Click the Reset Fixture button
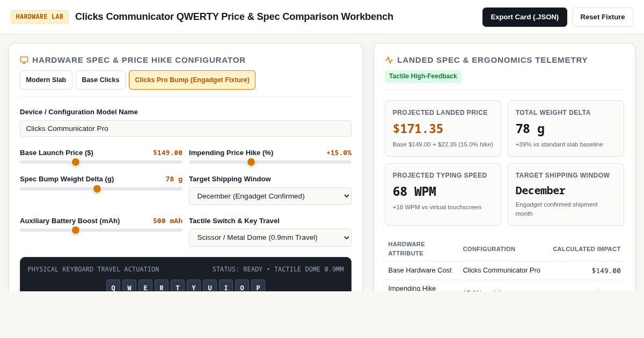Viewport: 644px width, 338px height. click(603, 17)
